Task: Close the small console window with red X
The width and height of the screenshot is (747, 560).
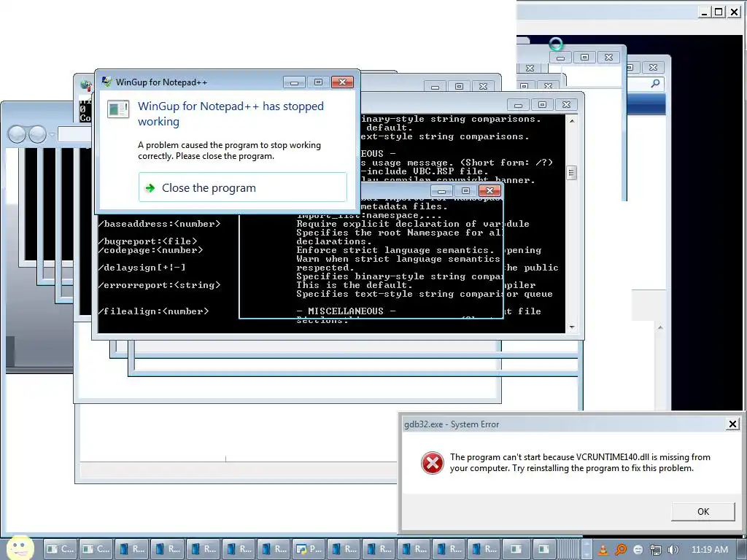Action: (489, 191)
